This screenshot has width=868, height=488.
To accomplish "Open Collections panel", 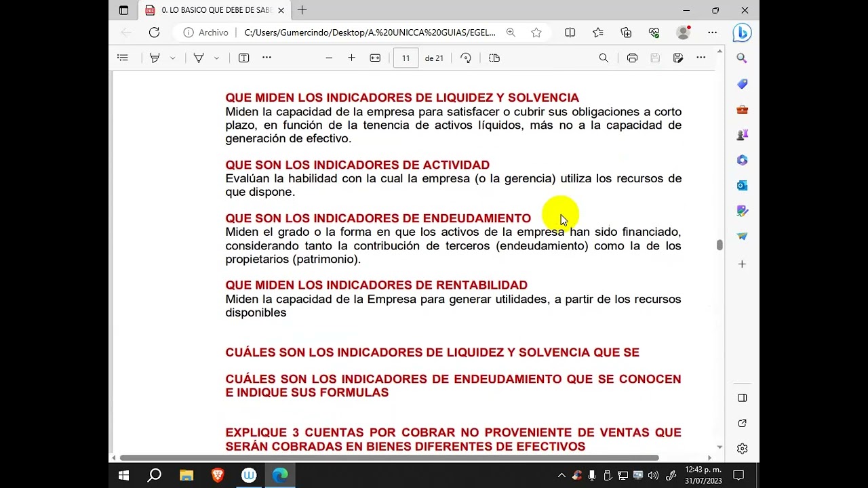I will tap(626, 33).
